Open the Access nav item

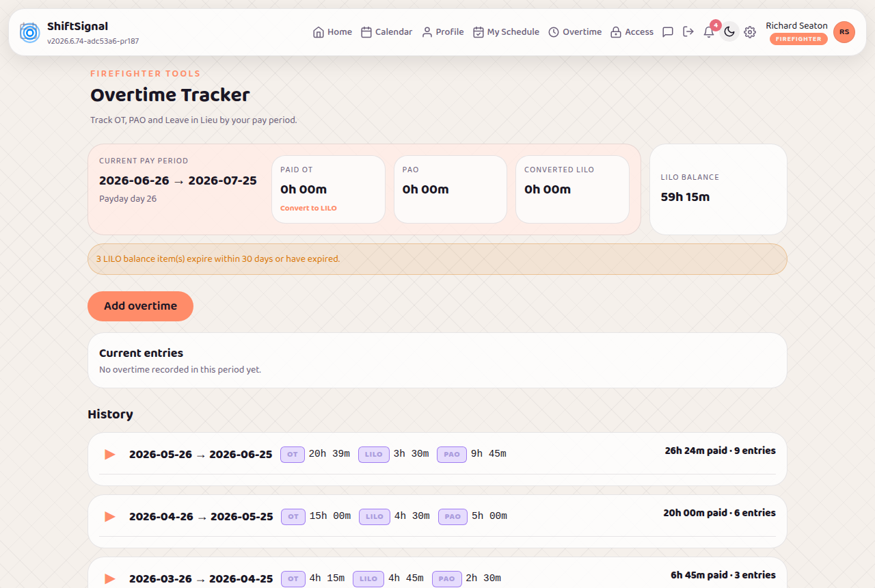(632, 32)
